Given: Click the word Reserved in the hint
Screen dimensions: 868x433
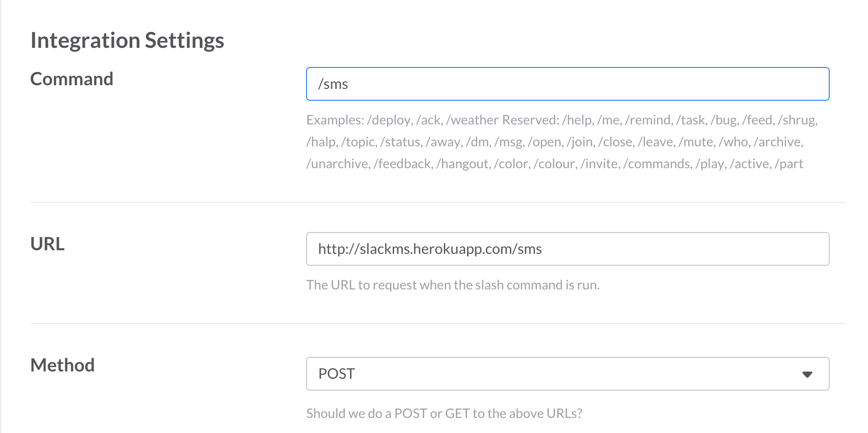Looking at the screenshot, I should [530, 120].
